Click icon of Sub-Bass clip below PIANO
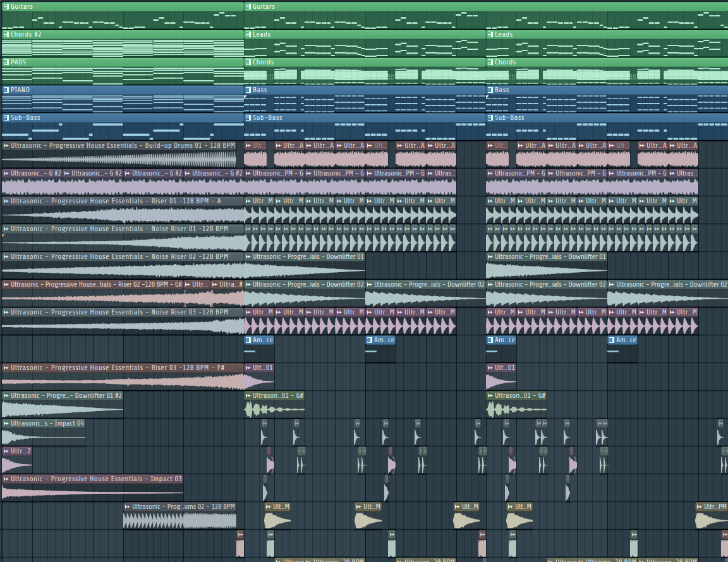Image resolution: width=728 pixels, height=562 pixels. tap(6, 118)
